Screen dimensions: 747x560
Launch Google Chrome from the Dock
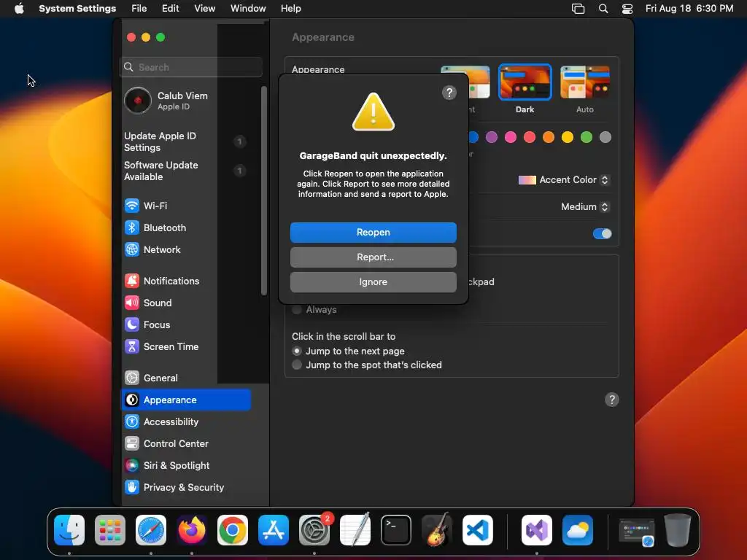coord(233,530)
